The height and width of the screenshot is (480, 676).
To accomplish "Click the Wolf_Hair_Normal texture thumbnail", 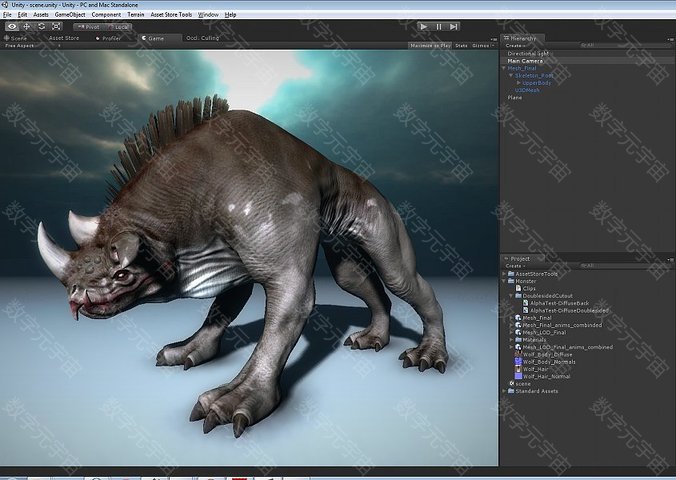I will [x=518, y=376].
